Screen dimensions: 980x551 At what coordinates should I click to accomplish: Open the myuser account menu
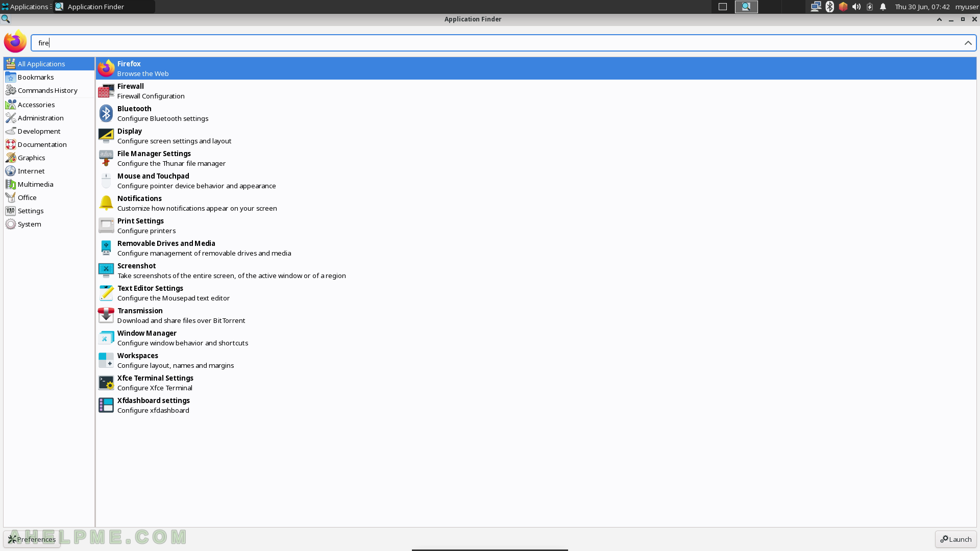[x=967, y=7]
